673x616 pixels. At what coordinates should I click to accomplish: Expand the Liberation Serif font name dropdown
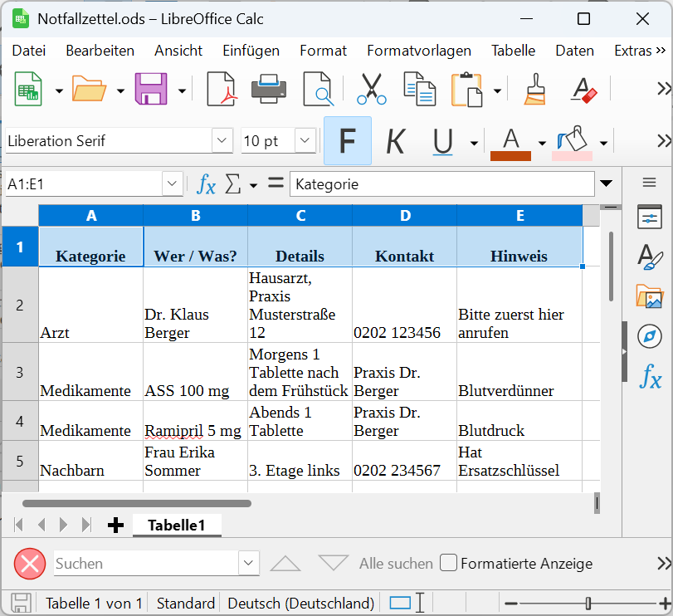[x=222, y=141]
